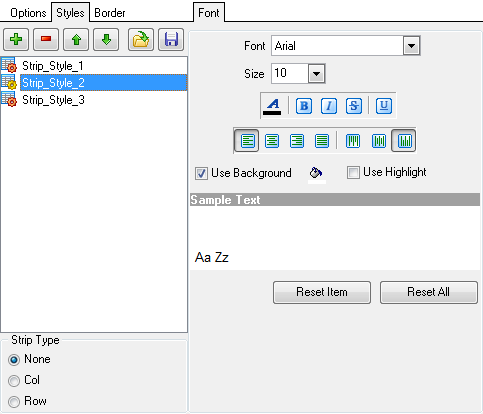The image size is (483, 414).
Task: Set vertical alignment to middle
Action: click(x=379, y=141)
